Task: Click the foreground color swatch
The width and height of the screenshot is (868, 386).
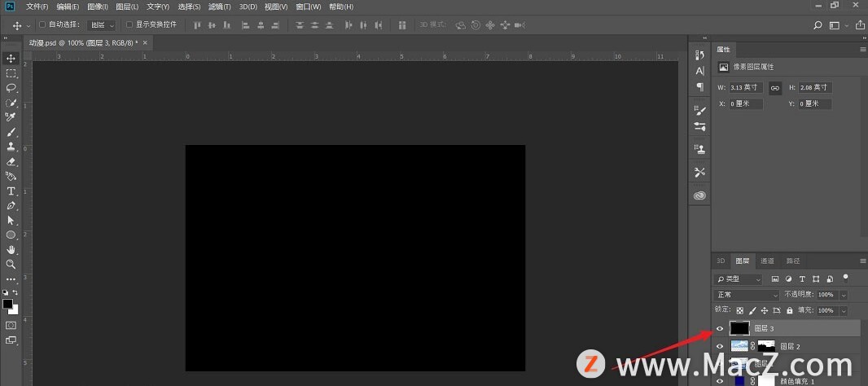Action: coord(8,305)
